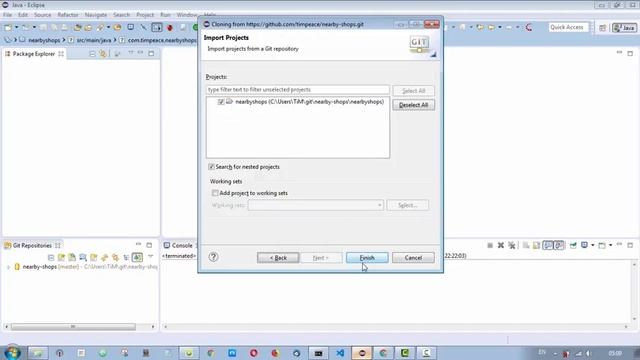Click the pink last-edit-location arrow icon

pyautogui.click(x=529, y=27)
